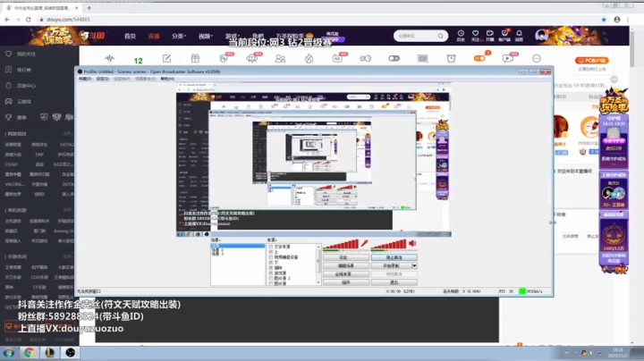The image size is (644, 361).
Task: Click the trophy icon in left sidebar
Action: point(8,117)
